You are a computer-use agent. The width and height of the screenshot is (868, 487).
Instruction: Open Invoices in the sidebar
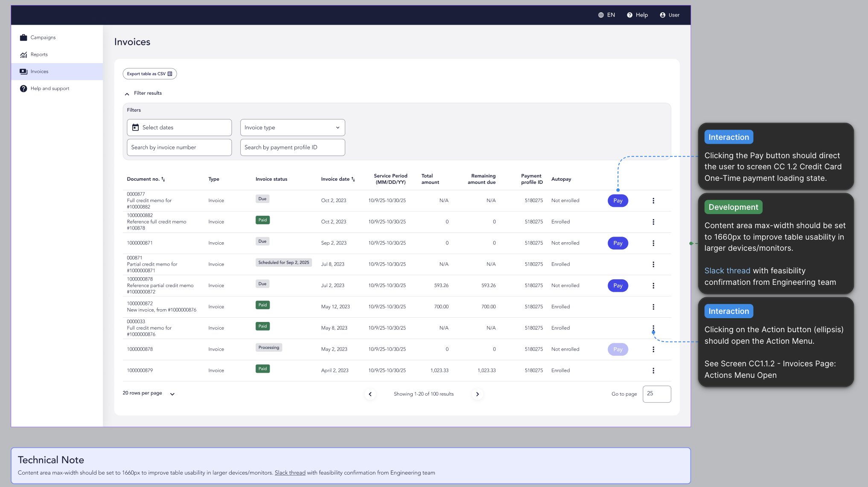39,72
